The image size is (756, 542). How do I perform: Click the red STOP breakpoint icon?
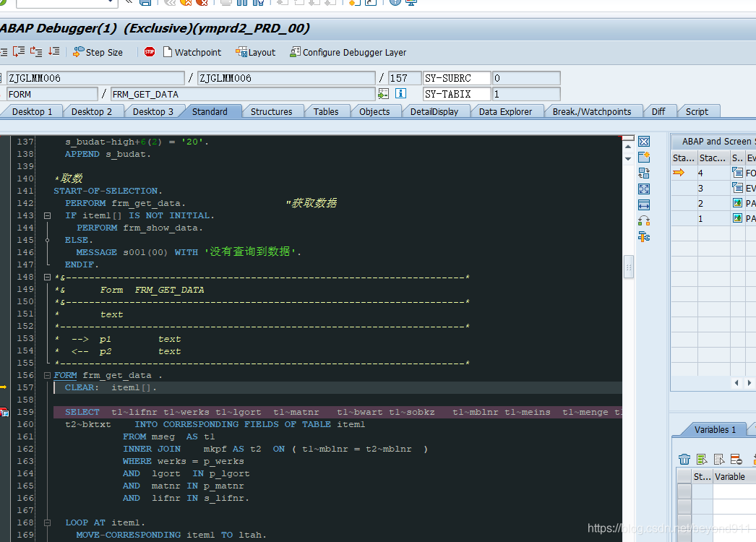[150, 51]
